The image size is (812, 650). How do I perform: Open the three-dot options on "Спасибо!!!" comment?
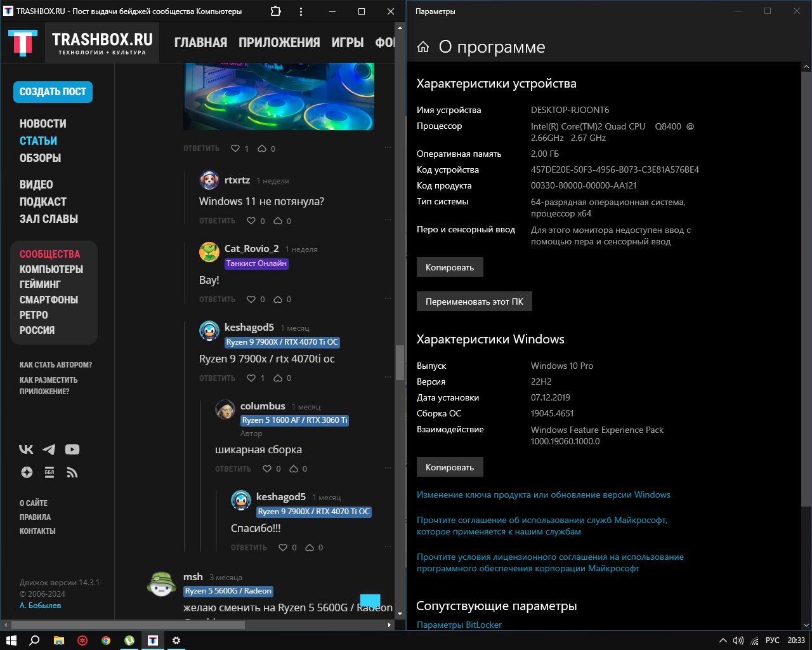coord(388,547)
